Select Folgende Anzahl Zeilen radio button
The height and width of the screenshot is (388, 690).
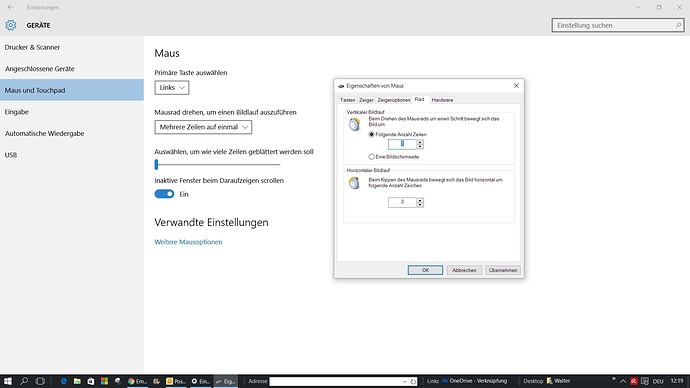(x=371, y=134)
